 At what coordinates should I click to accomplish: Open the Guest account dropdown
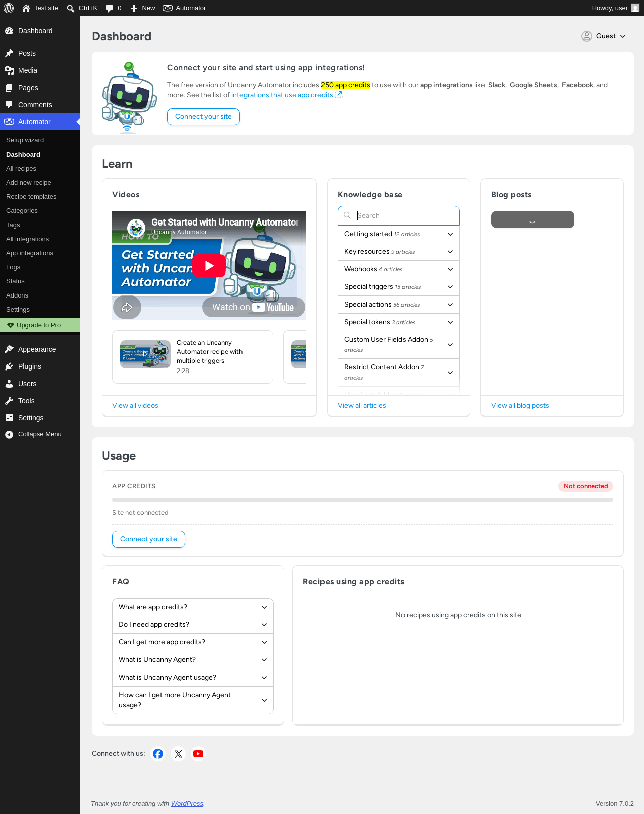[604, 36]
